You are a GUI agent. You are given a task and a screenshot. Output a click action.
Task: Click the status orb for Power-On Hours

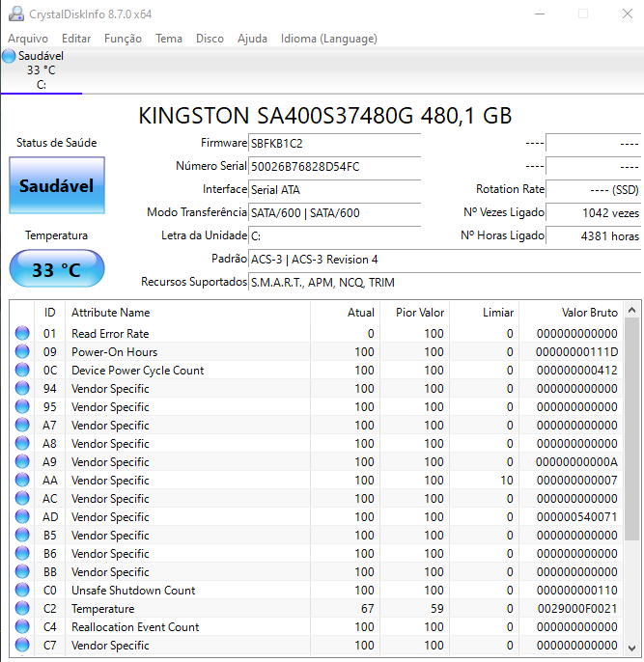(22, 351)
